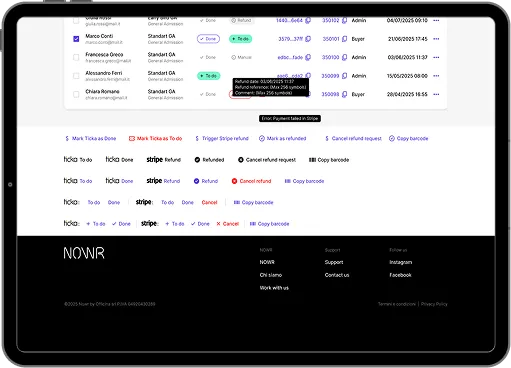Click black Ticka Done logo button
The image size is (511, 368).
[119, 160]
